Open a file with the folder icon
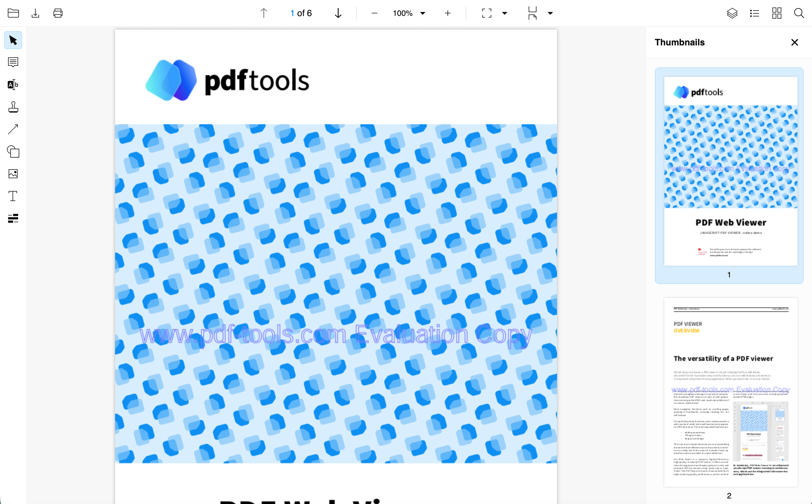This screenshot has height=504, width=812. coord(13,13)
